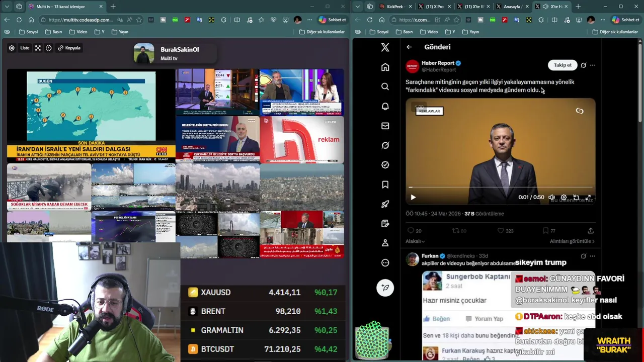The image size is (644, 362).
Task: Seek on tweet video progress bar
Action: [x=501, y=187]
